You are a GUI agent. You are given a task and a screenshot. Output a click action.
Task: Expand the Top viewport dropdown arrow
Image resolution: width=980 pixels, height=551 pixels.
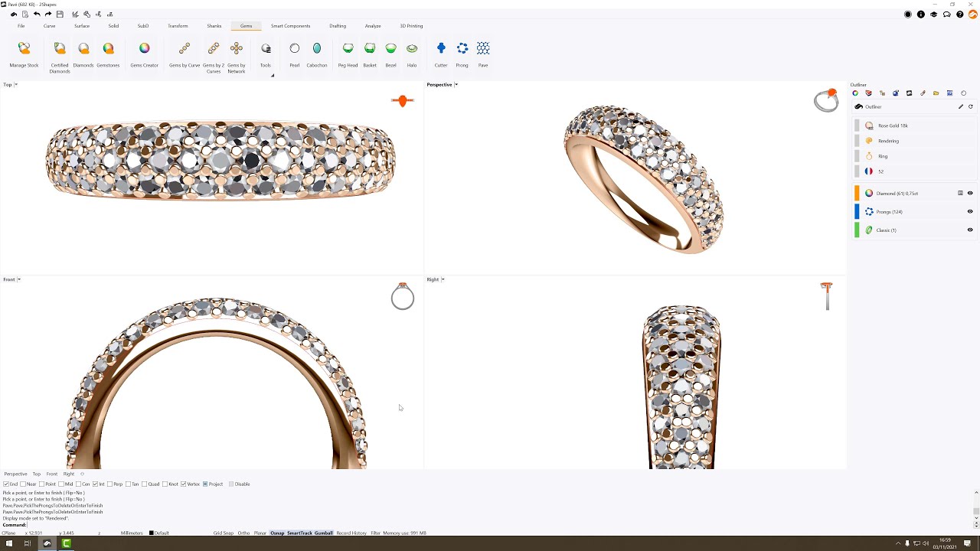(x=16, y=85)
